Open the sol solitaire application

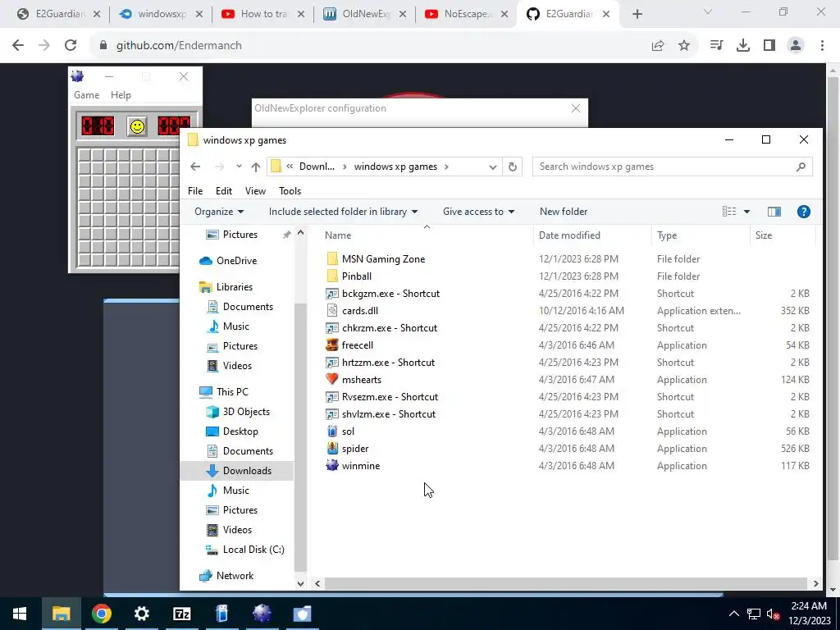click(348, 431)
